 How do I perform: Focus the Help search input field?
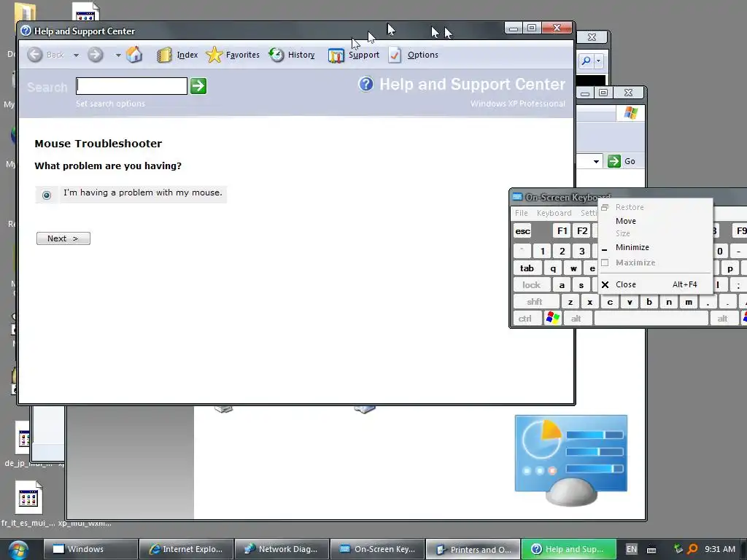point(131,86)
